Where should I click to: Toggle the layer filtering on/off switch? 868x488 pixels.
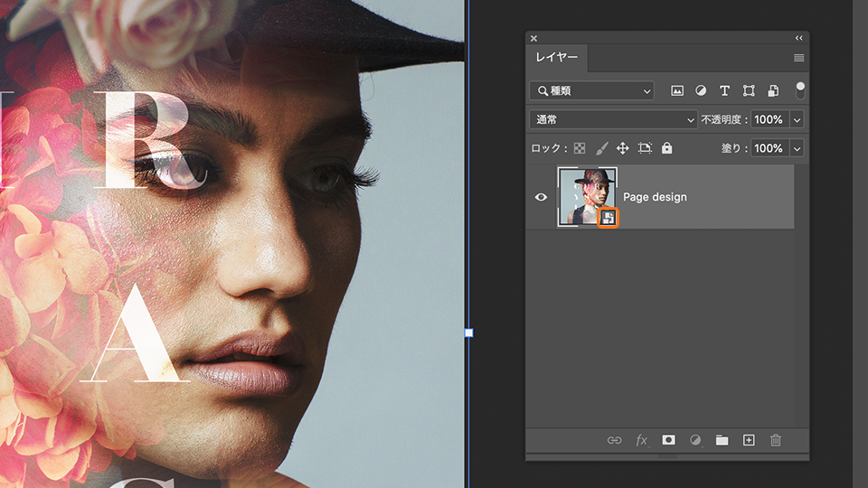point(800,90)
